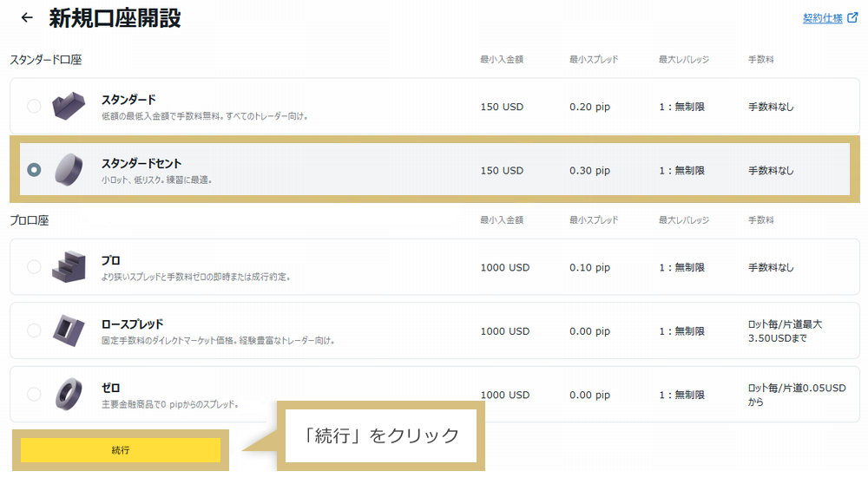Select the ロースプレッド radio button
Screen dimensions: 868x484
[34, 330]
